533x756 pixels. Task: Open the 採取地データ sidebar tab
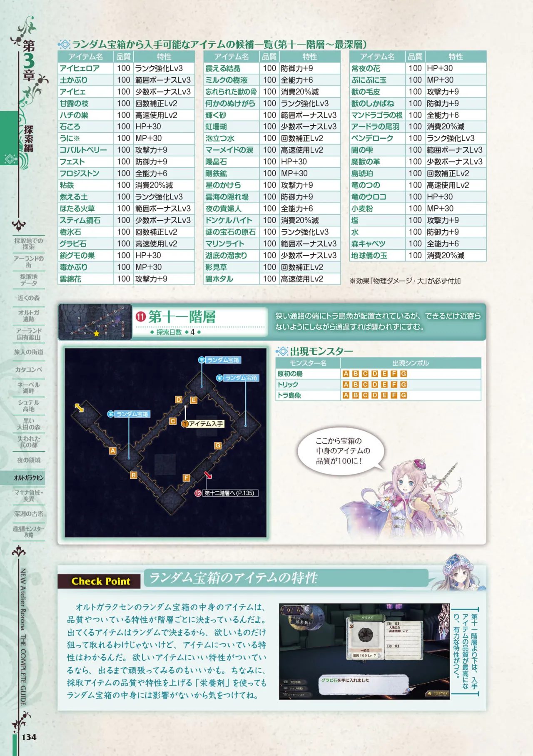[x=28, y=280]
